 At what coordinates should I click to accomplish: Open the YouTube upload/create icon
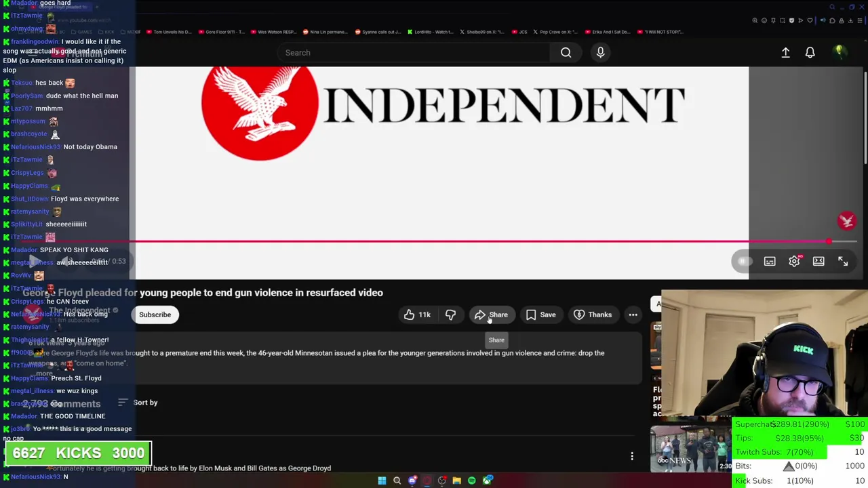click(x=785, y=52)
